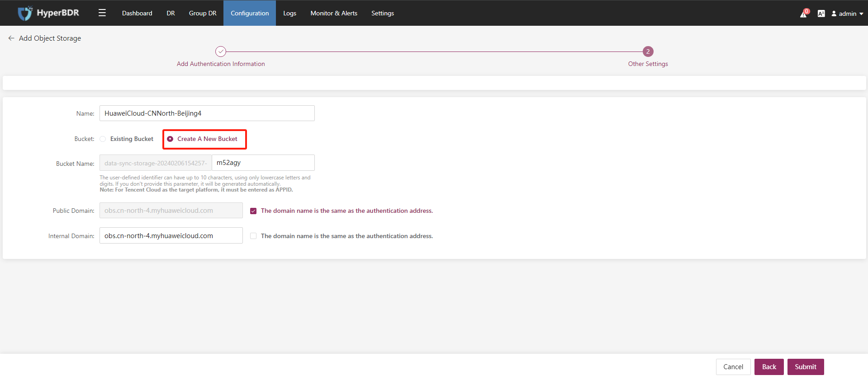This screenshot has height=380, width=868.
Task: Click the Cancel button
Action: 733,367
